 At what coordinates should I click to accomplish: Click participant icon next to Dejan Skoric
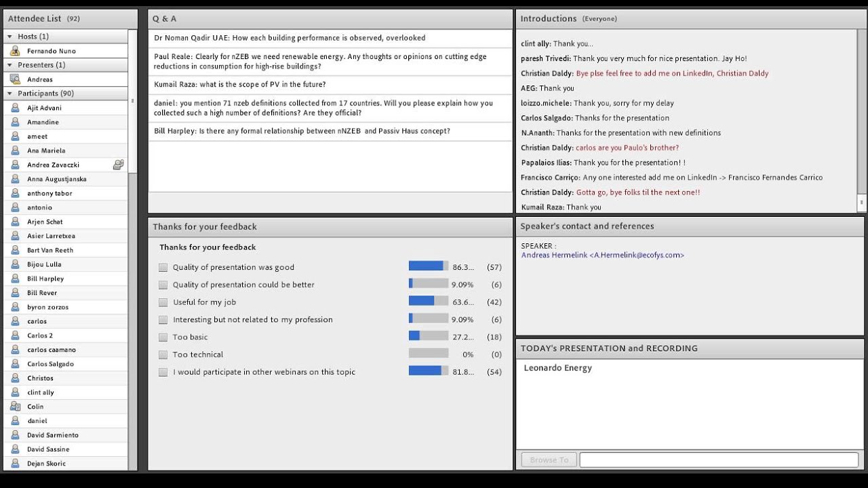[x=15, y=464]
